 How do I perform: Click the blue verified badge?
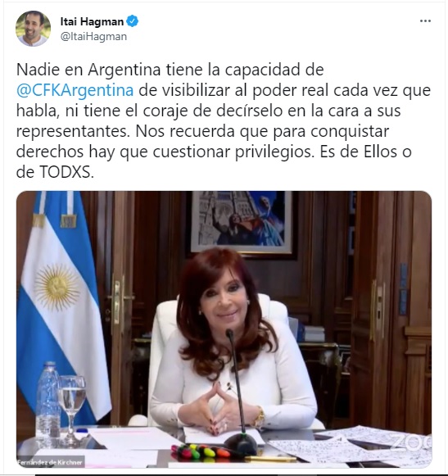pos(133,21)
